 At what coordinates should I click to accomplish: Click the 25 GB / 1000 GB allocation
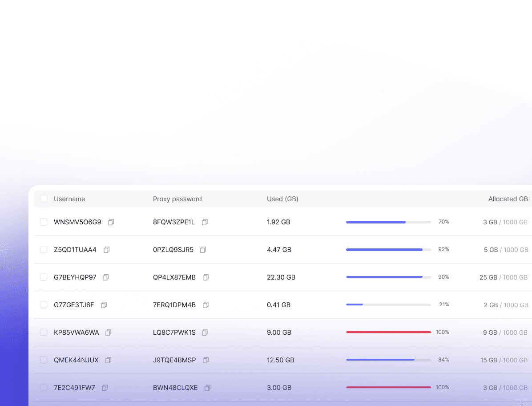[504, 277]
